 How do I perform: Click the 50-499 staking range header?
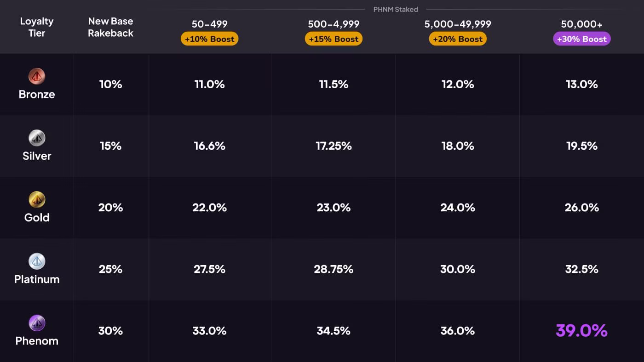pyautogui.click(x=209, y=24)
